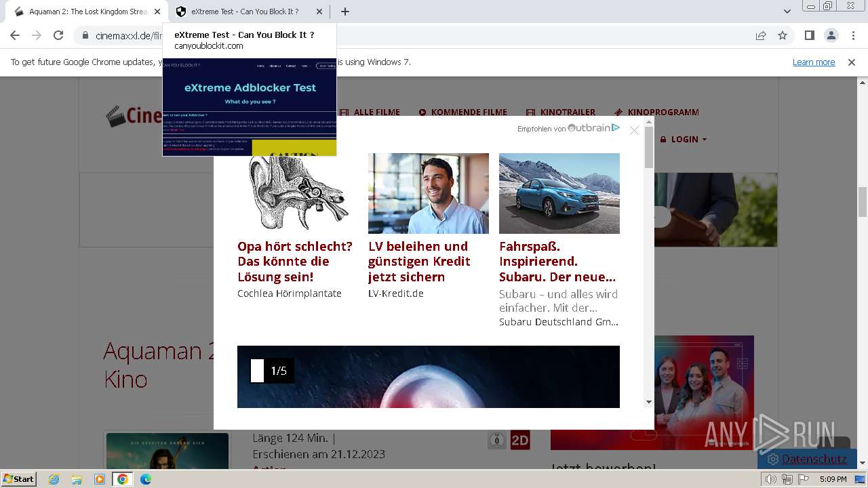
Task: Open Windows Media Player taskbar icon
Action: pyautogui.click(x=100, y=479)
